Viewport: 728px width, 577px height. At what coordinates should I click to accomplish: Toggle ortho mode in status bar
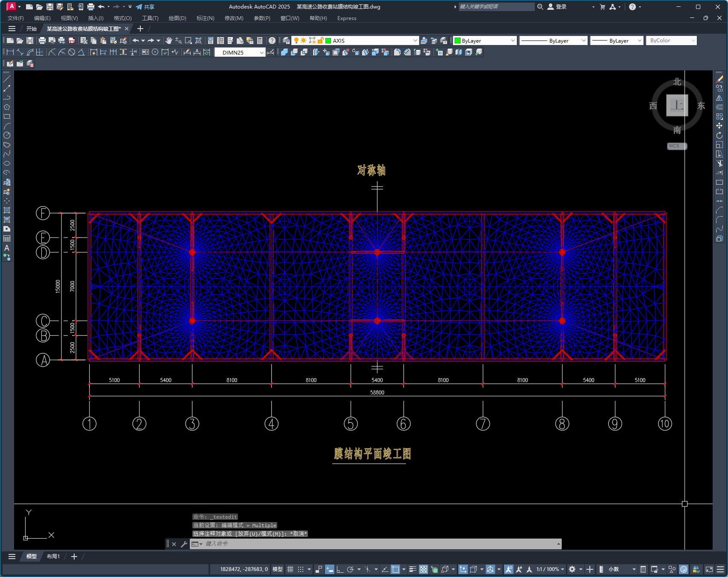pos(340,569)
